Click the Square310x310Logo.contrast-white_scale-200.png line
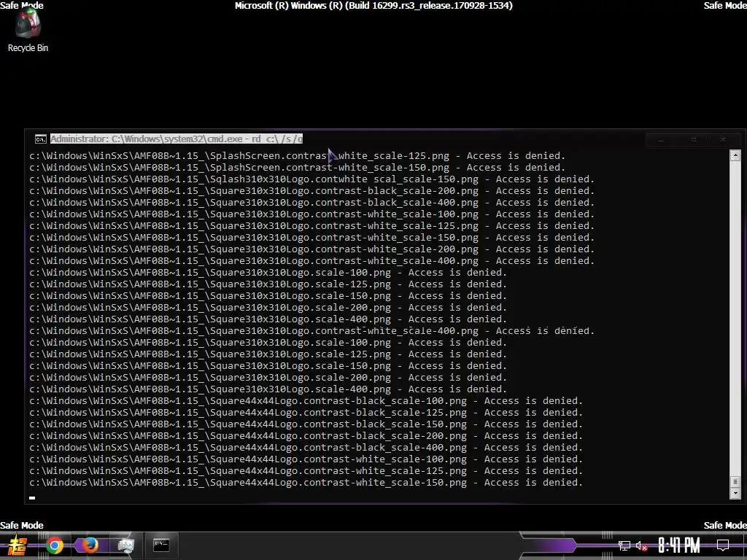This screenshot has height=560, width=747. tap(312, 249)
